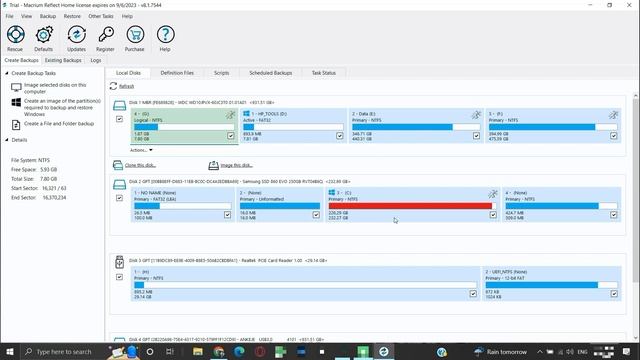The height and width of the screenshot is (360, 640).
Task: Collapse the Details section
Action: 7,140
